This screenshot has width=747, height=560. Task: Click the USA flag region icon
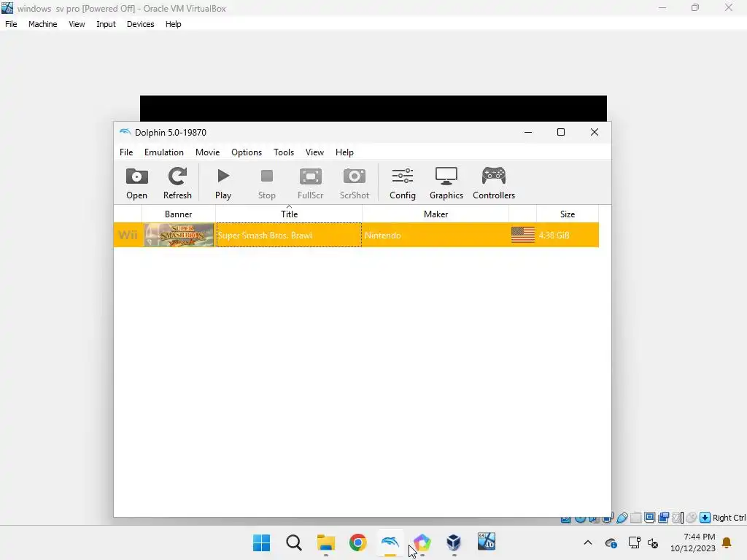click(x=523, y=236)
